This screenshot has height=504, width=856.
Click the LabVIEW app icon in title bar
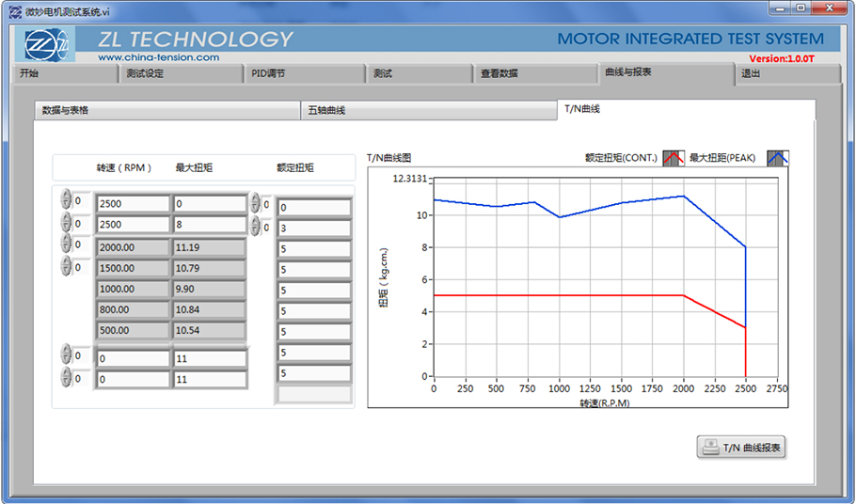[x=14, y=10]
